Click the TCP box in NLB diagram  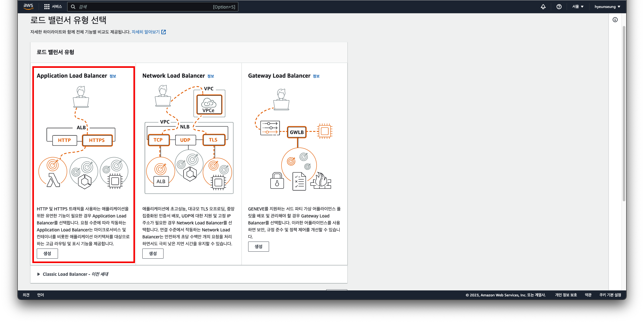158,140
